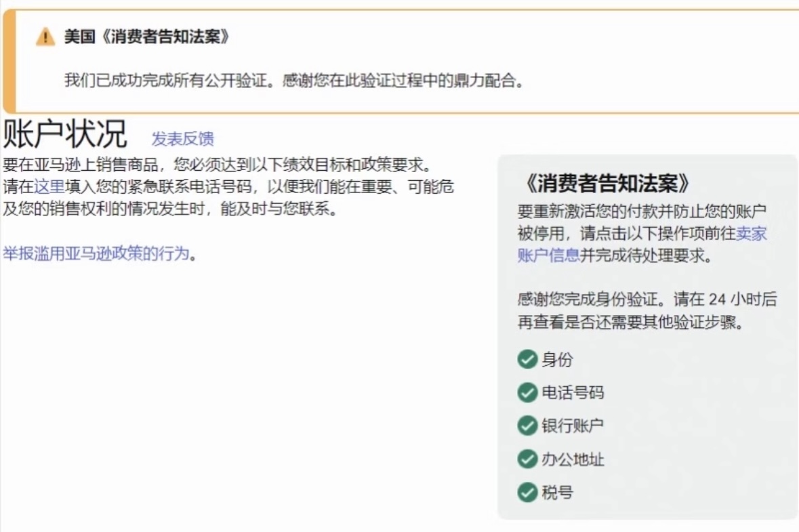Click the 《消费者告知法案》 heading in the gray panel
Screen dimensions: 799x532
[x=607, y=183]
